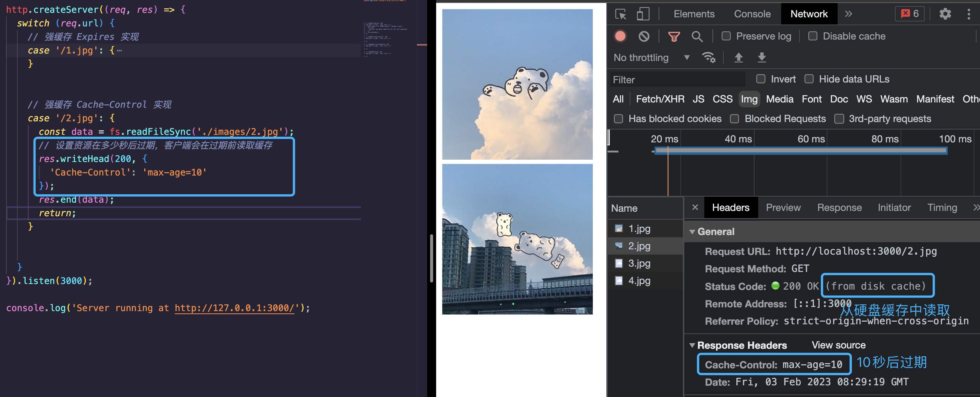Activate the inspect element picker icon
The height and width of the screenshot is (397, 980).
(x=620, y=14)
